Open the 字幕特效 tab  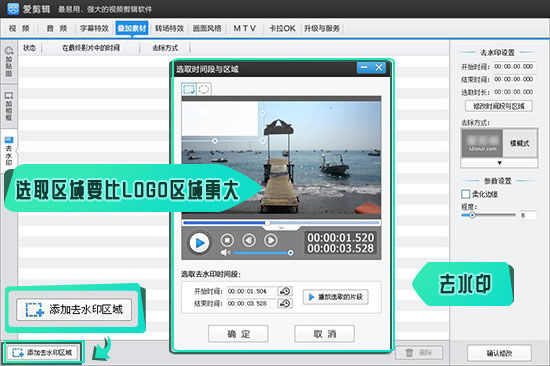coord(94,28)
